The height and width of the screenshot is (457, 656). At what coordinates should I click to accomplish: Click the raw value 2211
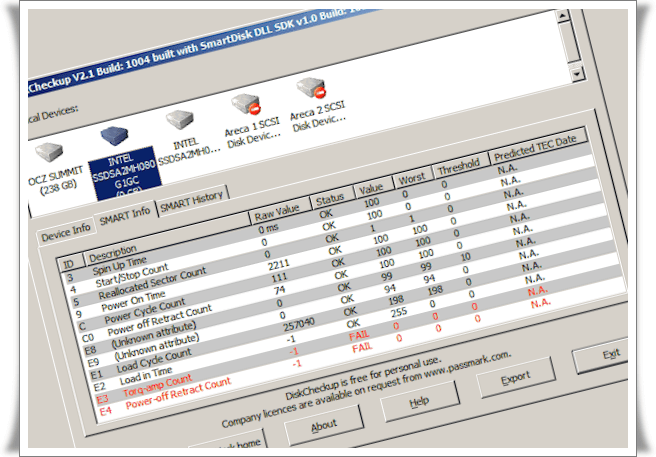click(279, 264)
